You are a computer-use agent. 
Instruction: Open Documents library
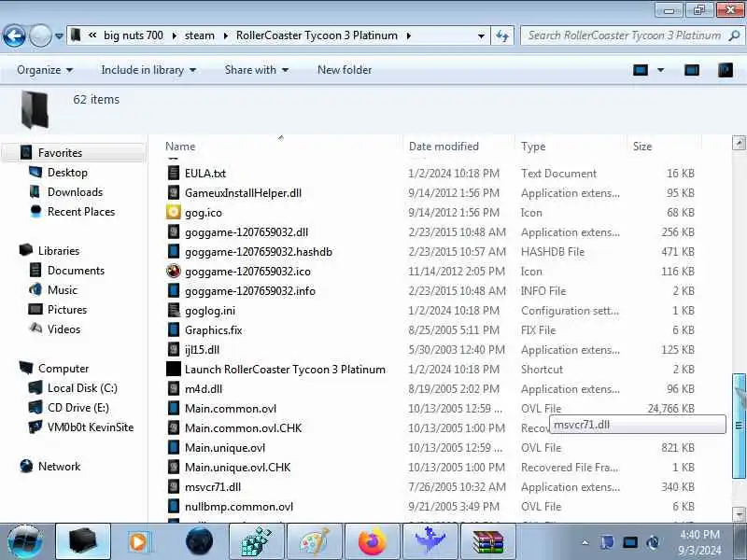tap(76, 270)
